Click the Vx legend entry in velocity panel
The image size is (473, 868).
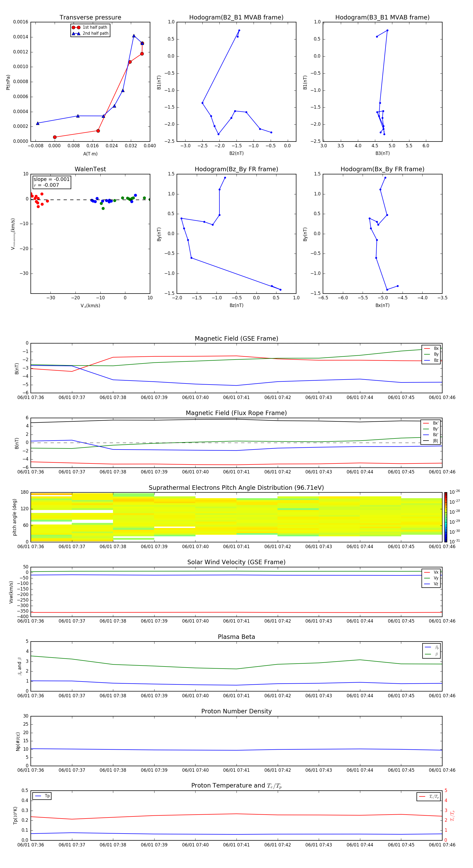point(431,572)
